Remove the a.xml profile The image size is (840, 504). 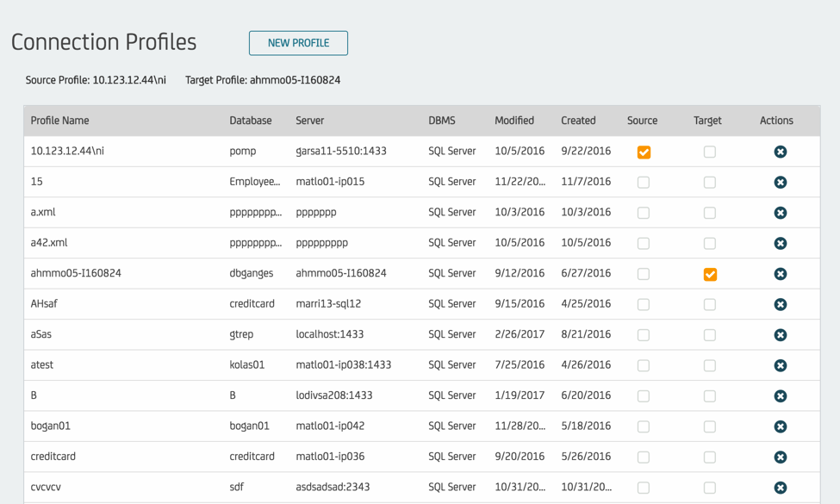pyautogui.click(x=780, y=213)
